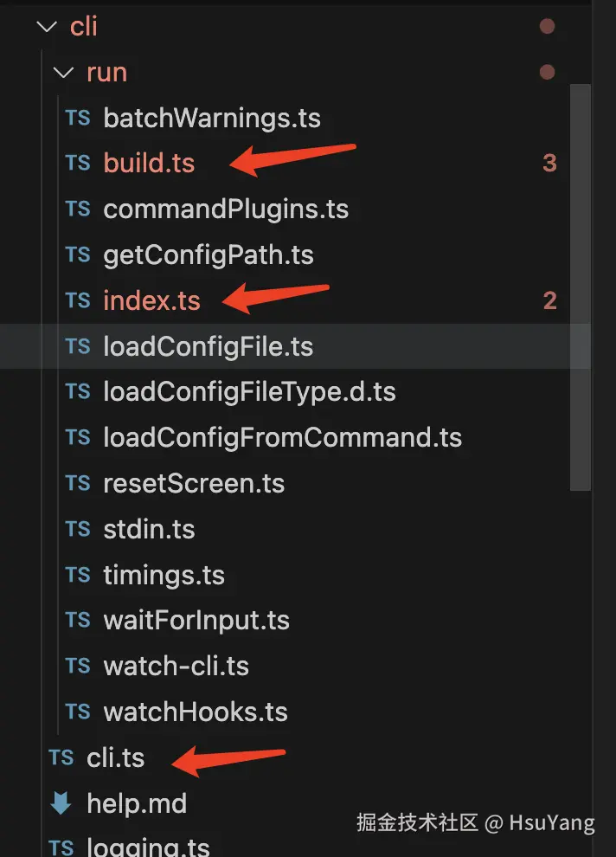Click the TS icon beside commandPlugins.ts
Screen dimensions: 616x857
coord(78,209)
